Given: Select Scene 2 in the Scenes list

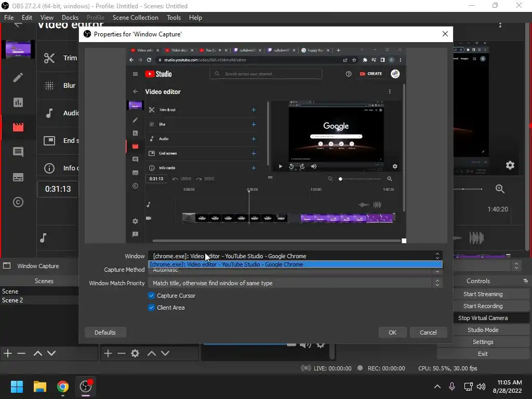Looking at the screenshot, I should coord(39,300).
